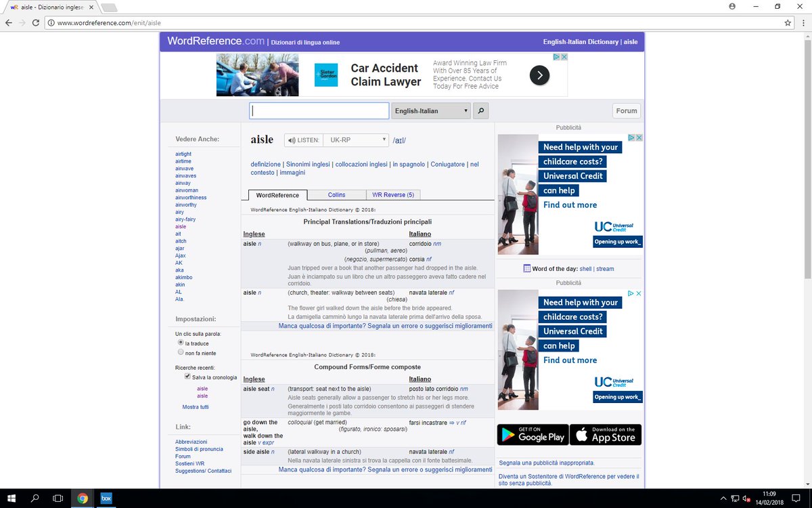
Task: Select the 'la traduce' radio button
Action: coord(181,343)
